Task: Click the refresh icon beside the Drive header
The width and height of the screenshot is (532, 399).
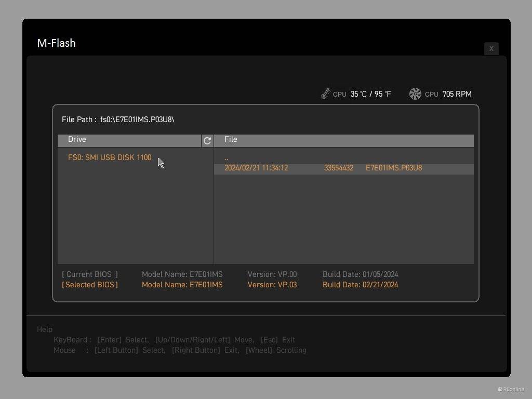Action: pyautogui.click(x=207, y=141)
